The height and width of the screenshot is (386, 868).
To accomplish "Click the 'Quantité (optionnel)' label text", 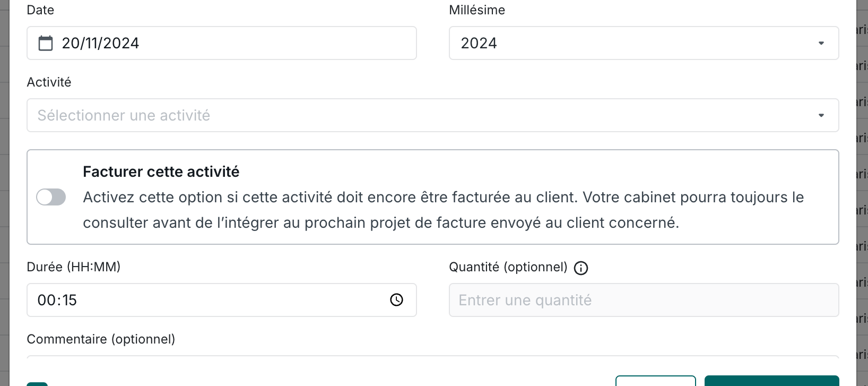I will pyautogui.click(x=508, y=267).
